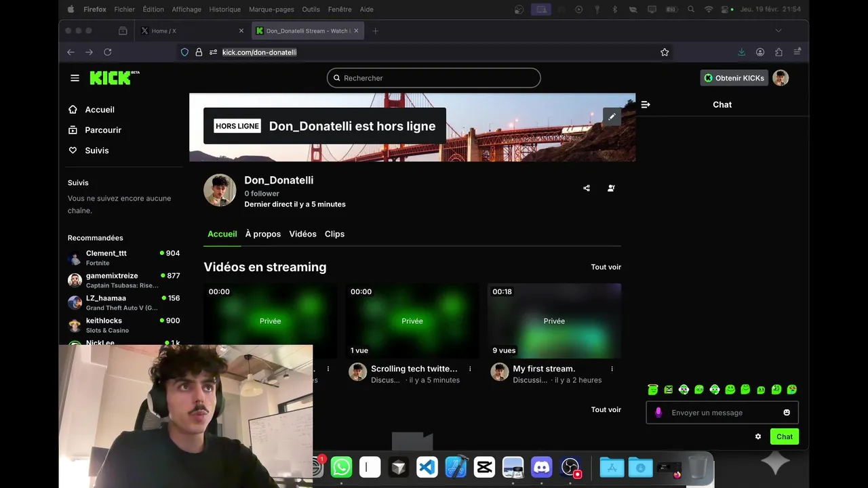868x488 pixels.
Task: Open the Firefox application menu
Action: coord(797,52)
